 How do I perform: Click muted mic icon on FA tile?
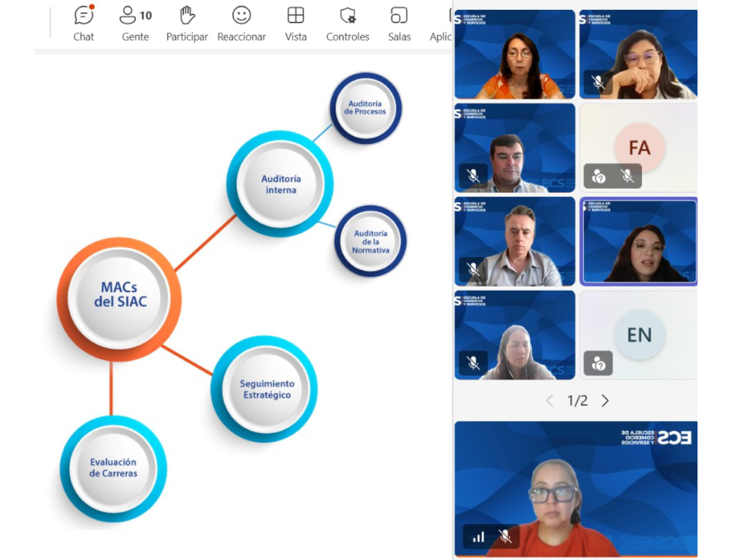[x=627, y=176]
